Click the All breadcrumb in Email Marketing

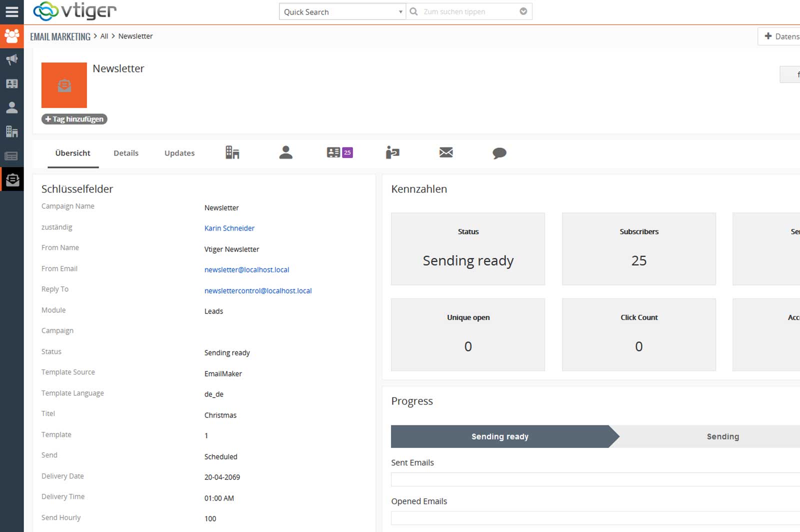click(104, 36)
